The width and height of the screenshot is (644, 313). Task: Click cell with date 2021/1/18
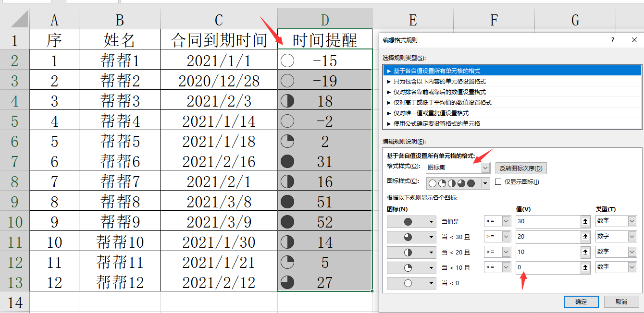point(219,141)
